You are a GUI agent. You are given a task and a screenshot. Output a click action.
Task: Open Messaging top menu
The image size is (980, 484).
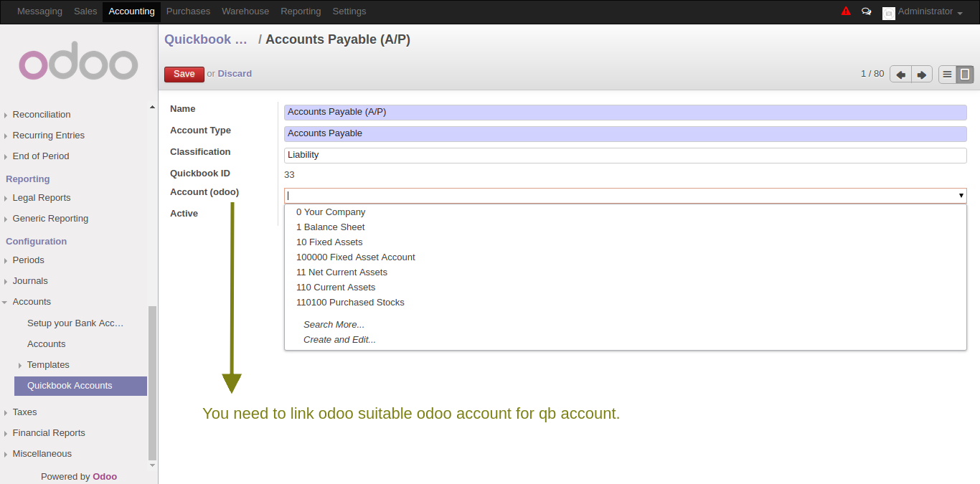39,11
